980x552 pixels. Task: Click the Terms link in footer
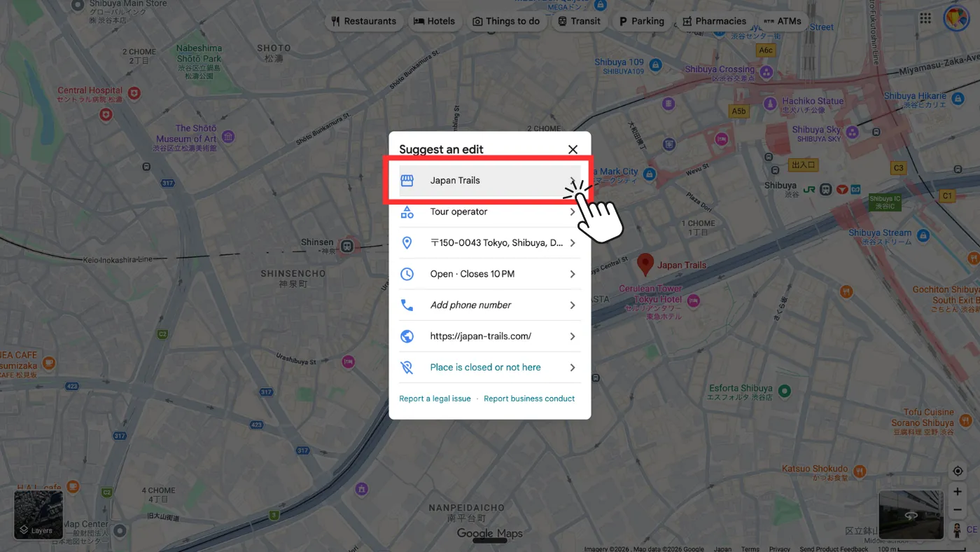[x=750, y=549]
